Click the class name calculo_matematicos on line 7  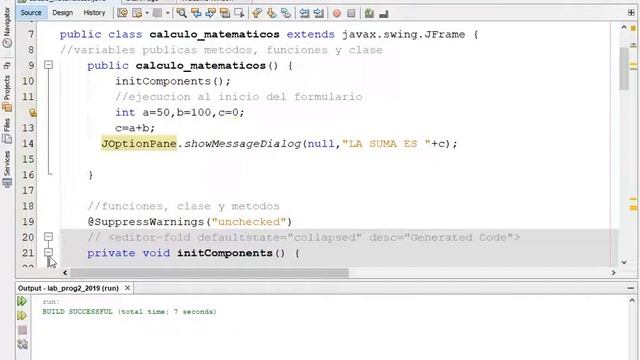point(214,34)
